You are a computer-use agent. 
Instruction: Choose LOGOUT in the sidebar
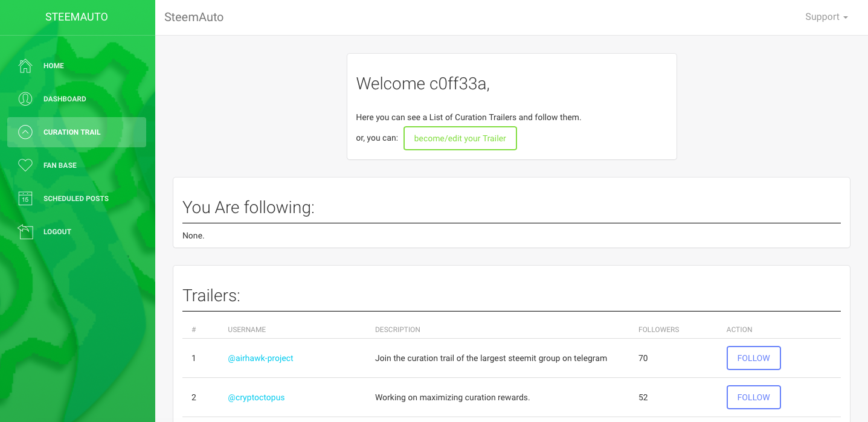(77, 232)
